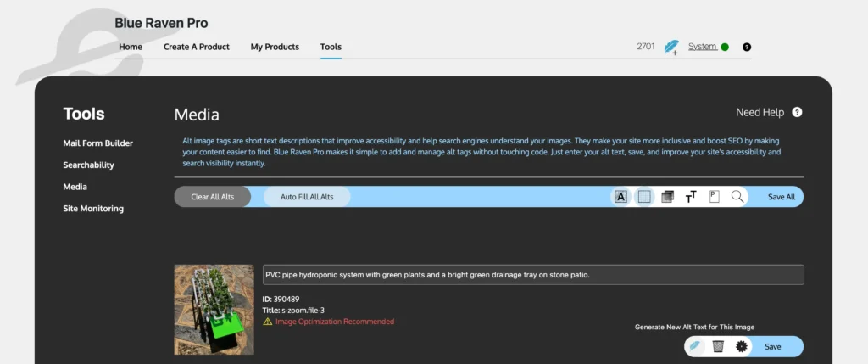Delete alt text using the trash icon
Image resolution: width=868 pixels, height=364 pixels.
(718, 346)
